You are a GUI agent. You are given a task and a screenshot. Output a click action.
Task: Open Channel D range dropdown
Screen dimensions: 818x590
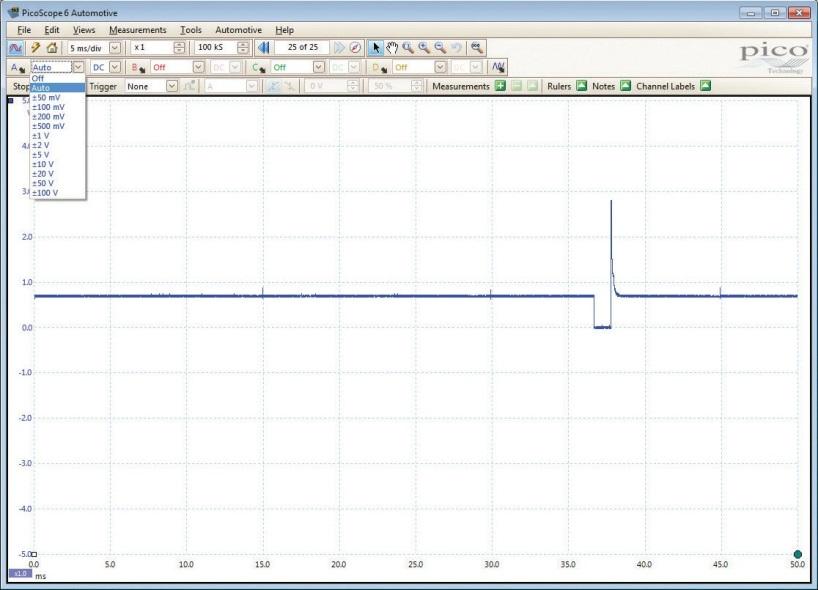point(440,67)
